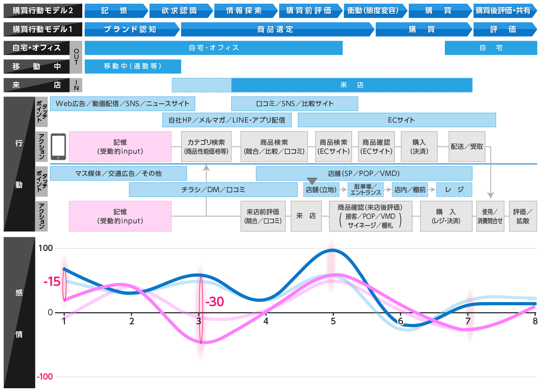Click the 評価/拡散 action box

point(523,216)
